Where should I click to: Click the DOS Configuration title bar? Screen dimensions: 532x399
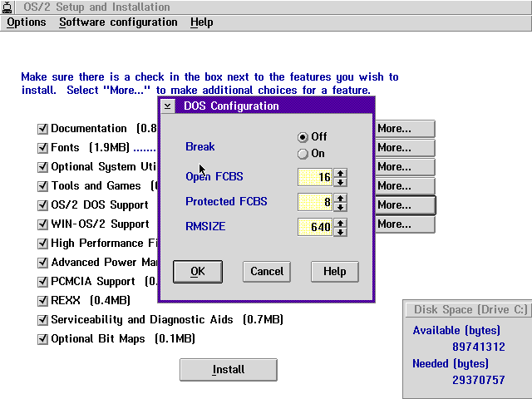click(x=274, y=106)
